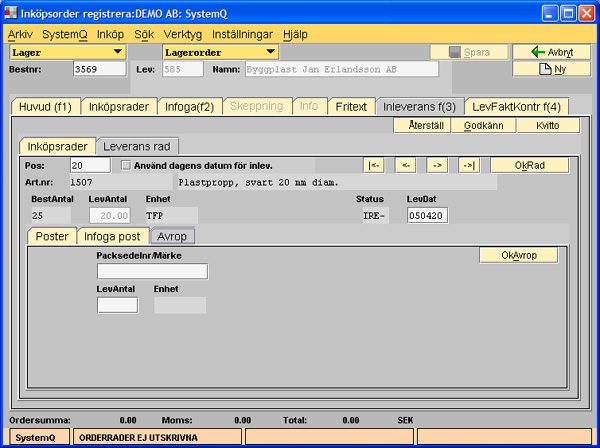The width and height of the screenshot is (600, 448).
Task: Focus the LevDat field showing 050420
Action: tap(427, 215)
